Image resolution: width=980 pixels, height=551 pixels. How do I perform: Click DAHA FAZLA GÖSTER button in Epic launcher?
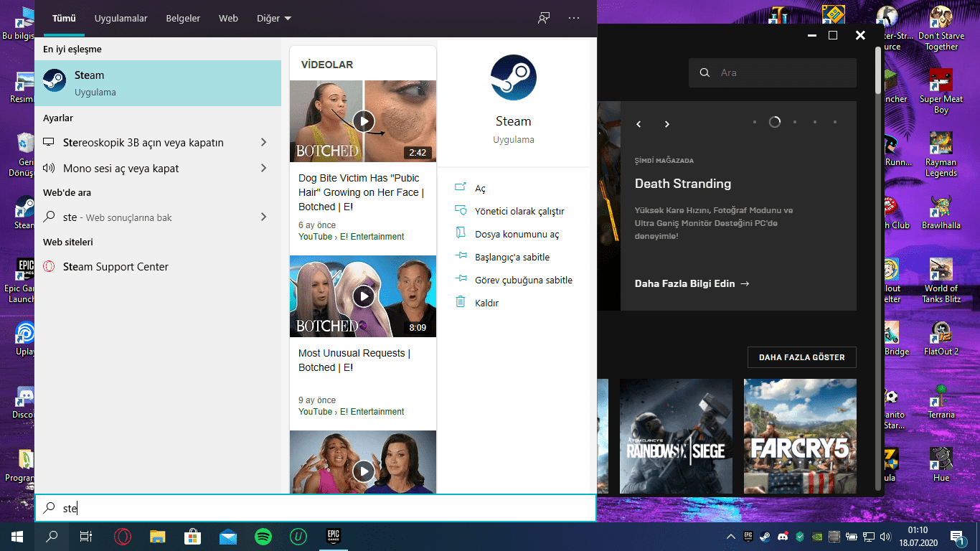802,357
